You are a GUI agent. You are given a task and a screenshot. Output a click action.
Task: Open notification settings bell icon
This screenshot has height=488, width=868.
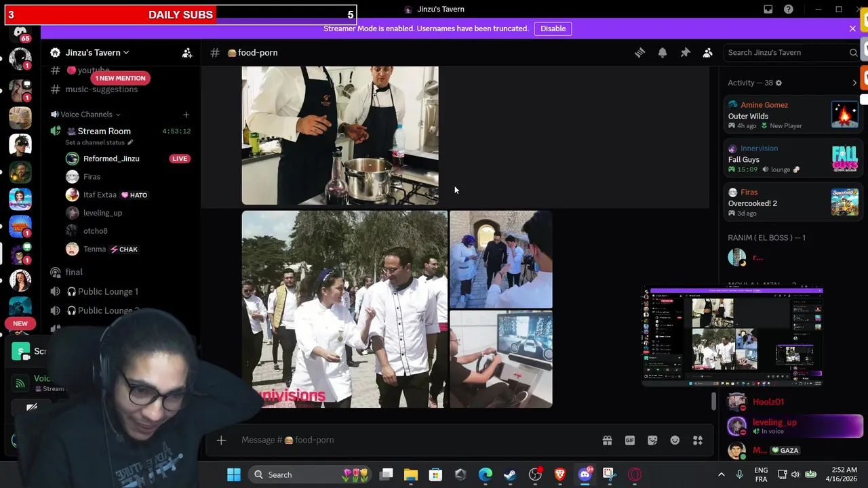point(663,52)
